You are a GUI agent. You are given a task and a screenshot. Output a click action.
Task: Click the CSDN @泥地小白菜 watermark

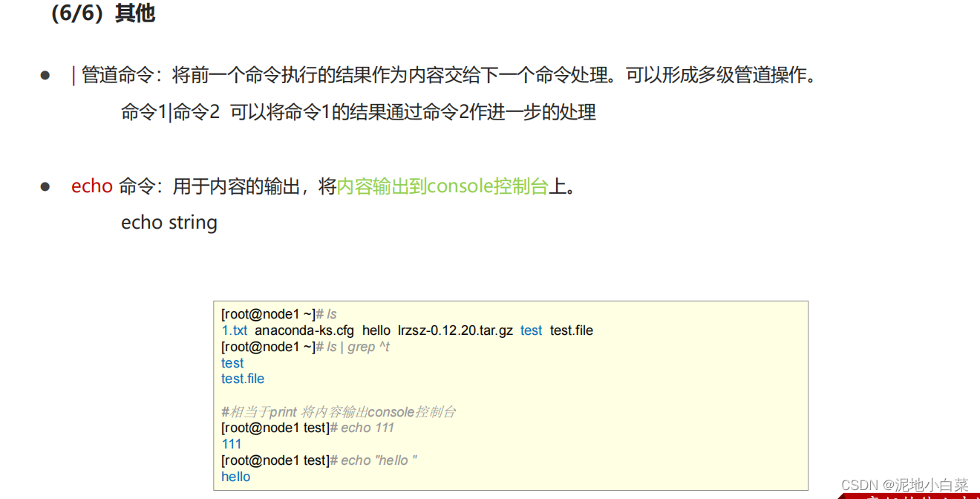tap(905, 485)
